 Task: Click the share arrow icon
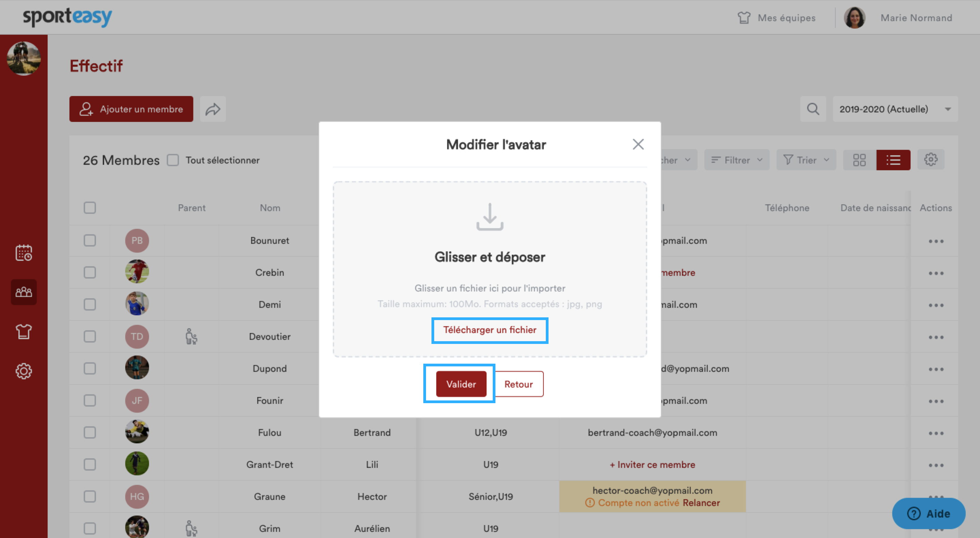point(213,109)
